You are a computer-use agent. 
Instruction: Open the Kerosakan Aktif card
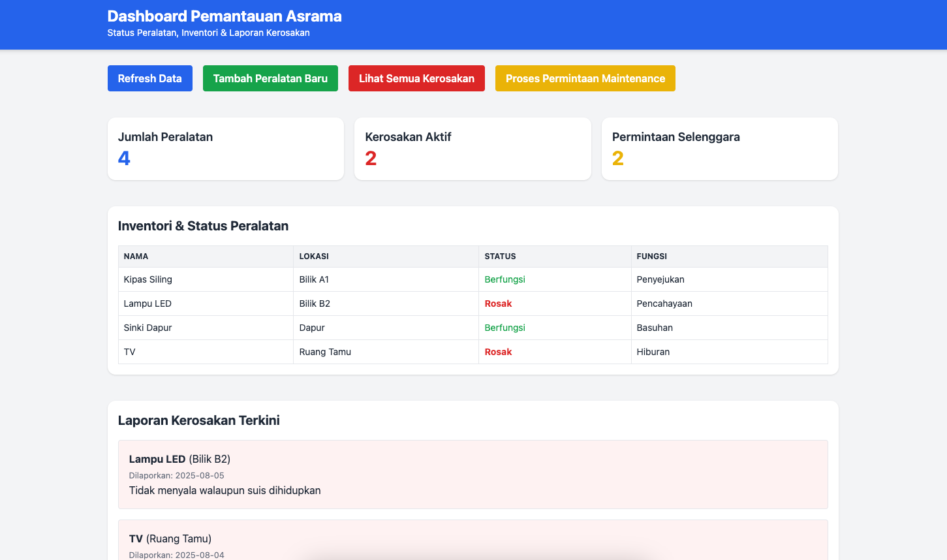pyautogui.click(x=473, y=149)
